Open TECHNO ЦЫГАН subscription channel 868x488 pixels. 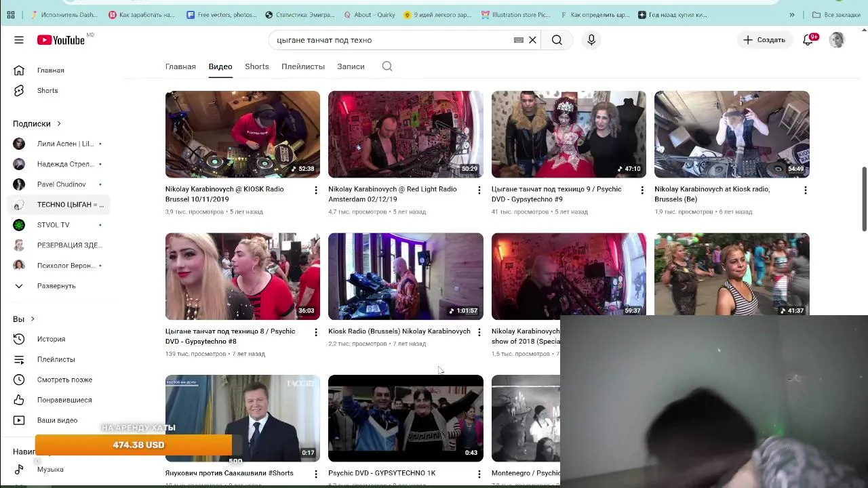tap(58, 205)
